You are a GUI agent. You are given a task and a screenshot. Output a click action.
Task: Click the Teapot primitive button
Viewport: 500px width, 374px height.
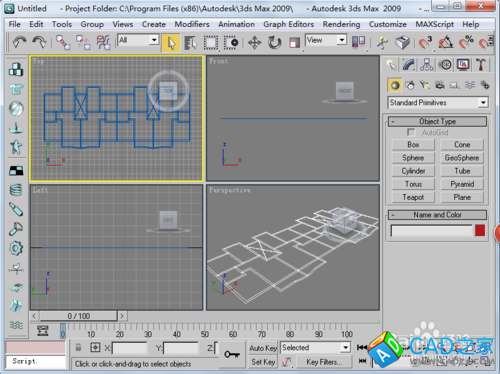point(413,197)
